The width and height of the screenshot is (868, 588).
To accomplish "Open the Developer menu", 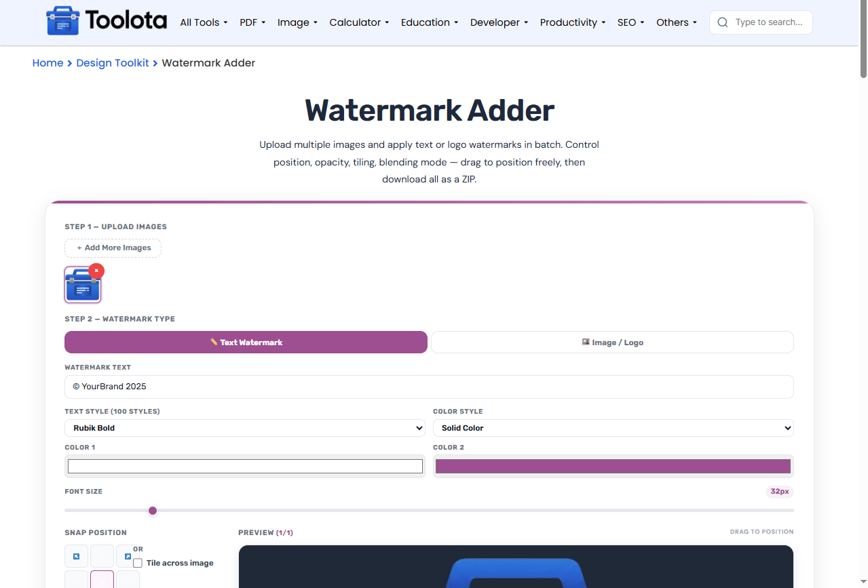I will coord(499,22).
